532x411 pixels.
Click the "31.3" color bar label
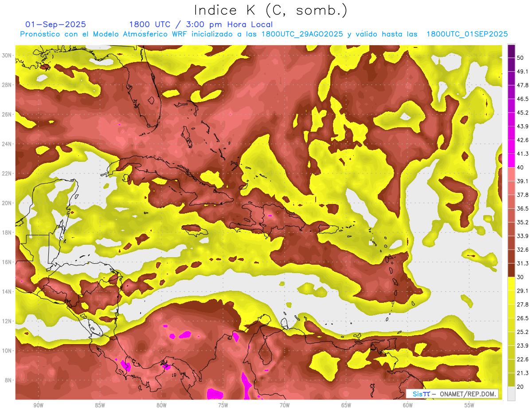tap(522, 263)
